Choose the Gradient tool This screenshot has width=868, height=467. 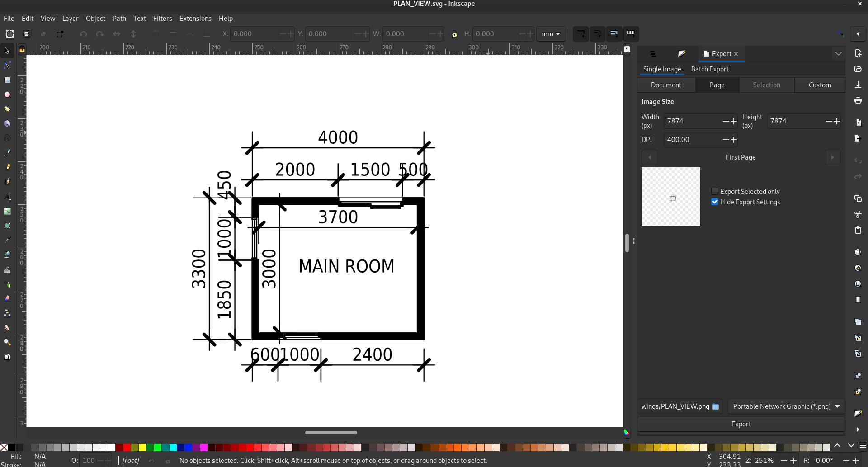coord(7,211)
